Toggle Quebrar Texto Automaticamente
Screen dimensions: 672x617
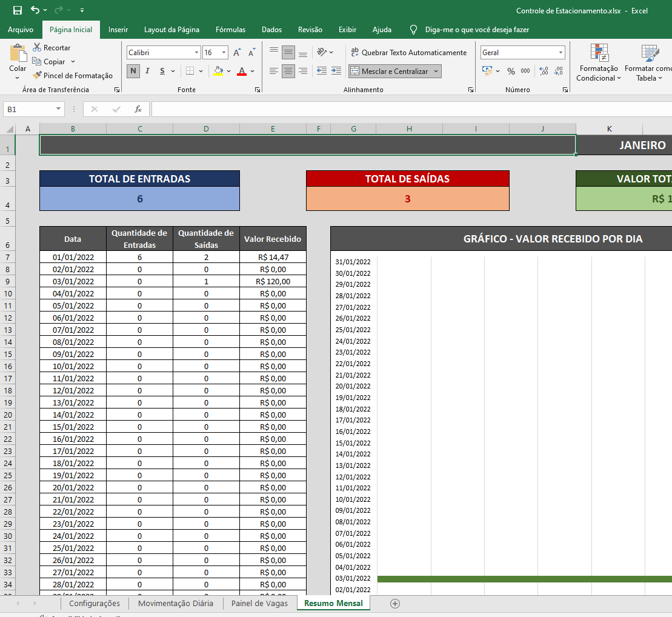coord(408,53)
